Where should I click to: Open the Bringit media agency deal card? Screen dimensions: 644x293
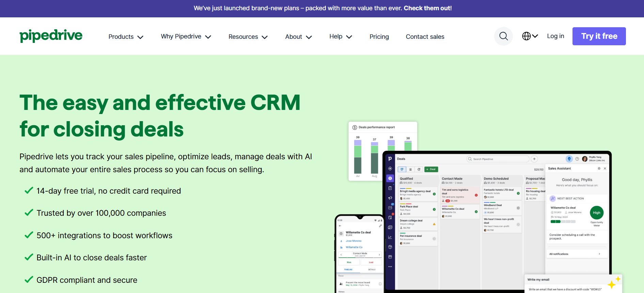pyautogui.click(x=418, y=194)
